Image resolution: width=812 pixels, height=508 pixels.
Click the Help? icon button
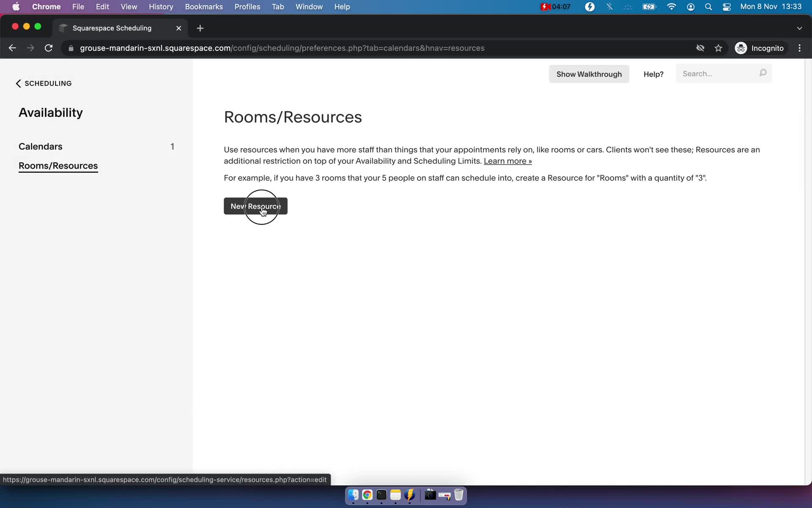pyautogui.click(x=653, y=74)
